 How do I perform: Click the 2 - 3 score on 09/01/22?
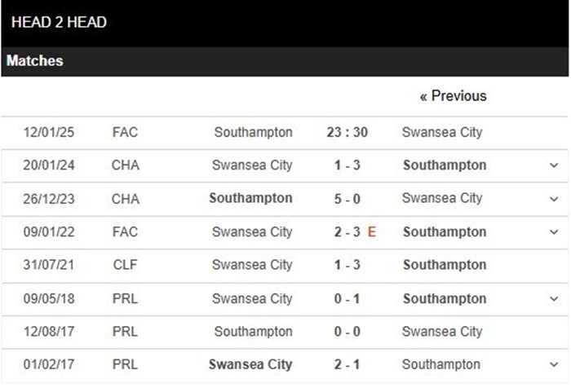[x=347, y=232]
